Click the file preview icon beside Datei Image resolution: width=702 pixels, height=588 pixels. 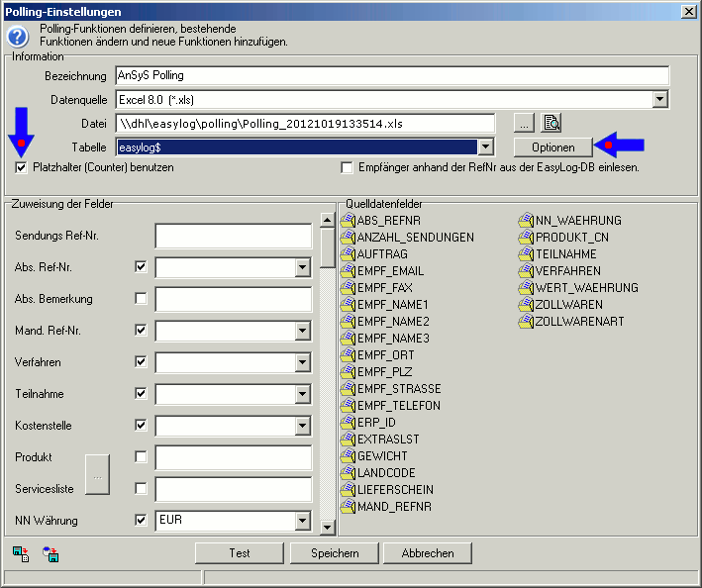tap(552, 123)
